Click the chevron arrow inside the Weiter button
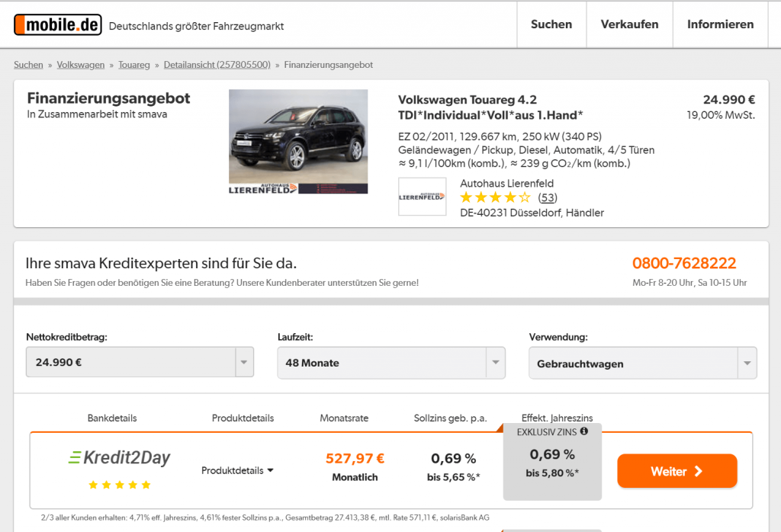781x532 pixels. 699,471
